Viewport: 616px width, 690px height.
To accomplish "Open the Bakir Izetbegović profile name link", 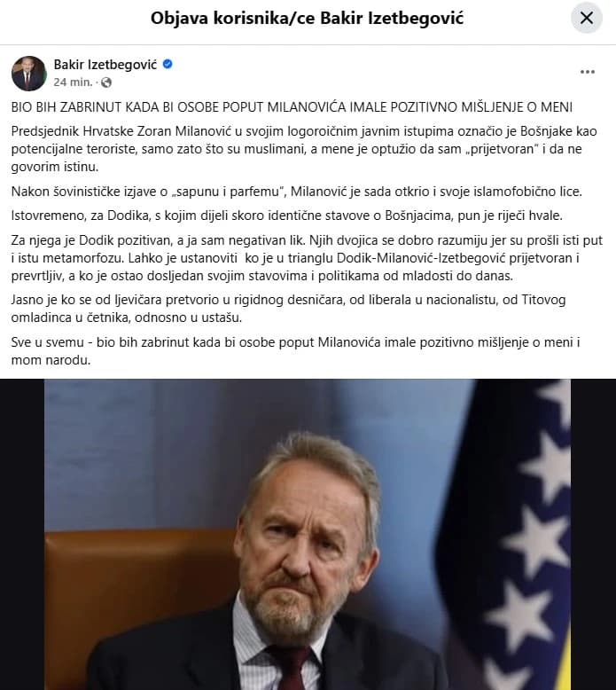I will pyautogui.click(x=105, y=65).
